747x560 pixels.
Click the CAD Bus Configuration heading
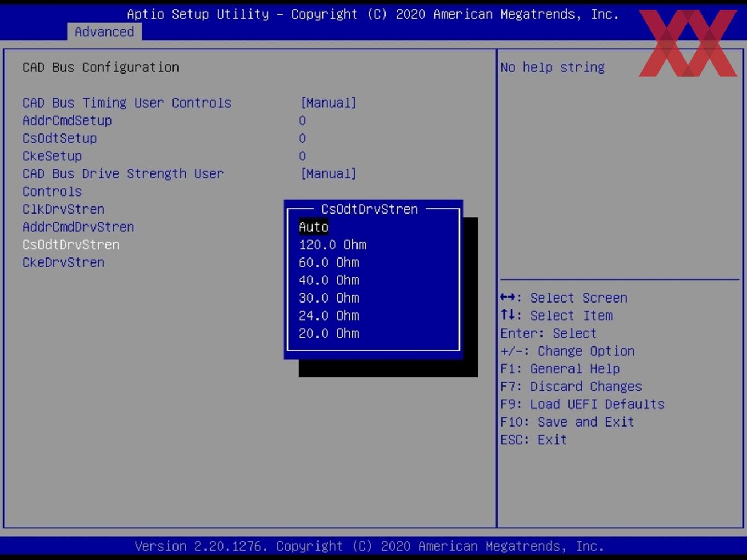point(101,67)
